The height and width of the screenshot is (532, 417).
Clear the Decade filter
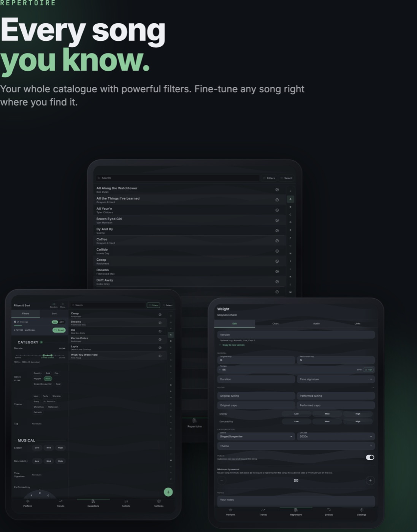(x=62, y=348)
